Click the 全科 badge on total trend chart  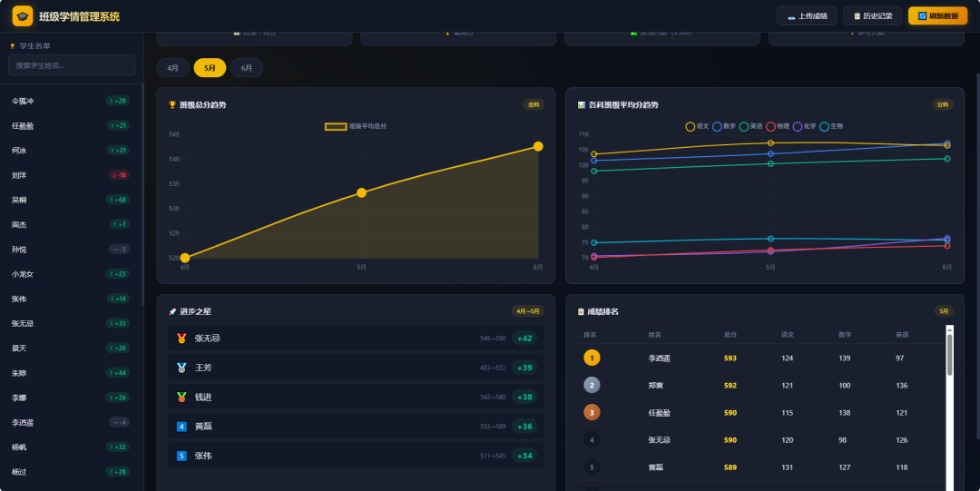point(534,104)
